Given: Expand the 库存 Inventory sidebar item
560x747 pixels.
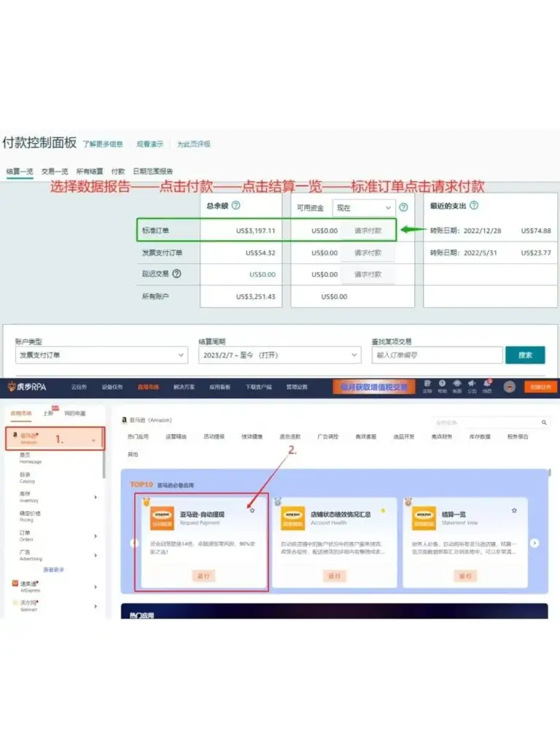Looking at the screenshot, I should [96, 498].
